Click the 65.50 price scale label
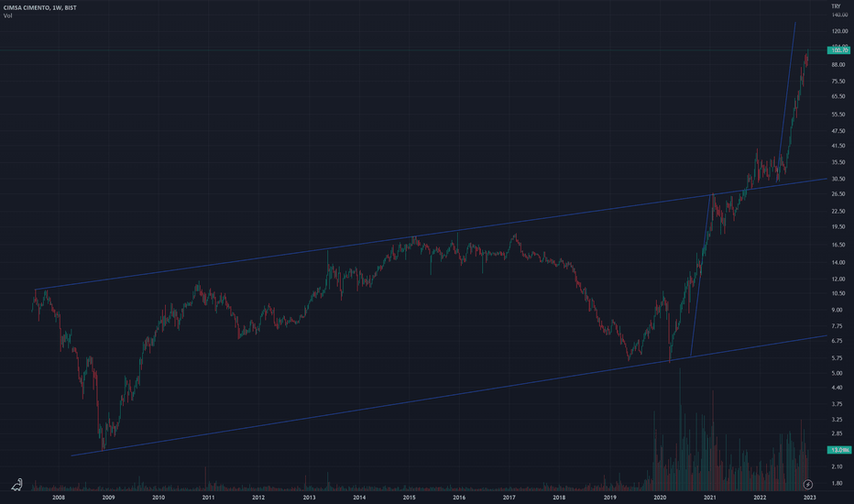The width and height of the screenshot is (854, 504). pos(838,96)
